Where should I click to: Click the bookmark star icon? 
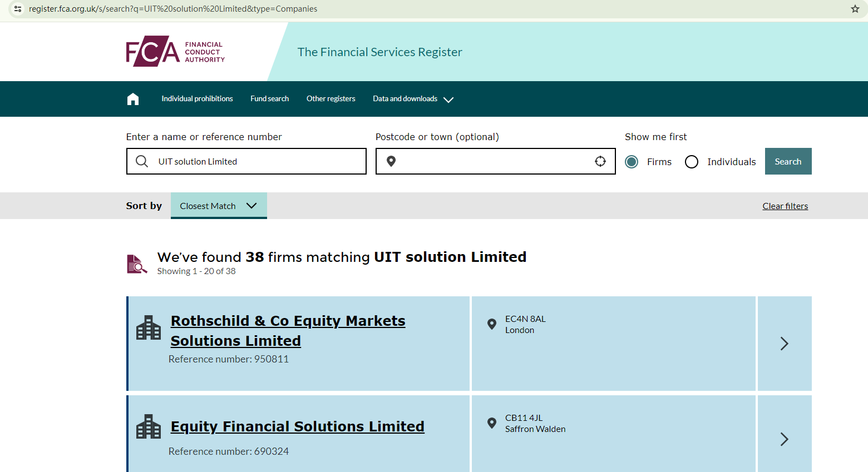point(855,9)
